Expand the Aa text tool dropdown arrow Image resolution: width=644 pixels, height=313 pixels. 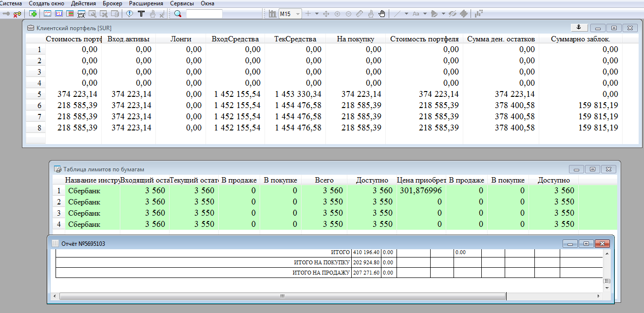pyautogui.click(x=425, y=14)
